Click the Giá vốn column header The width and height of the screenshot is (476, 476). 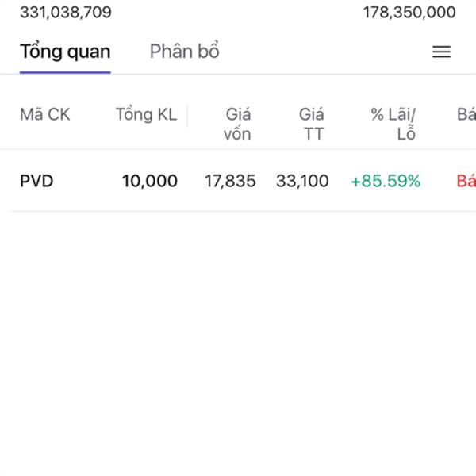pyautogui.click(x=236, y=124)
